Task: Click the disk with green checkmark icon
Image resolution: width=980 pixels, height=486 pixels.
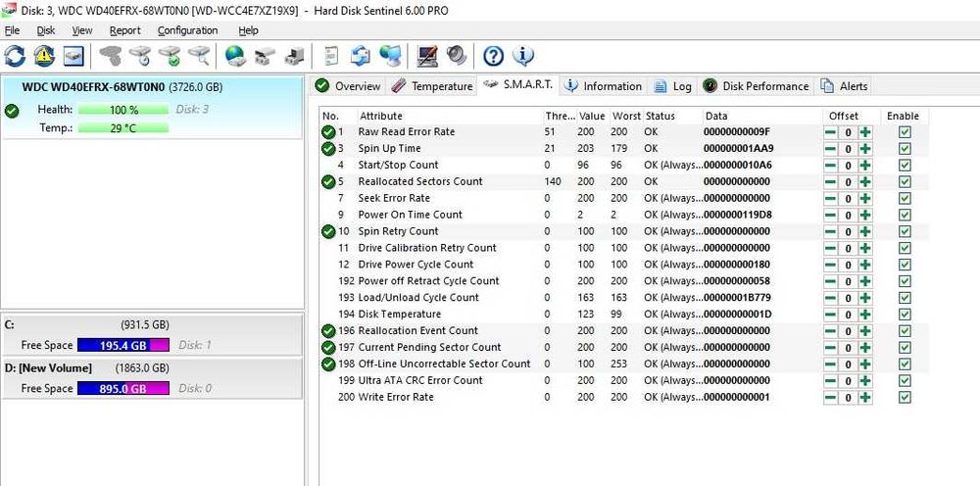Action: click(170, 56)
